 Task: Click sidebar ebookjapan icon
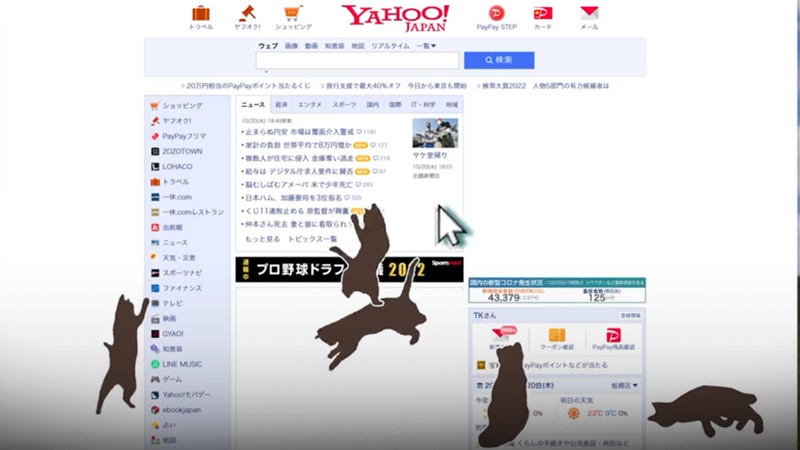(x=155, y=410)
